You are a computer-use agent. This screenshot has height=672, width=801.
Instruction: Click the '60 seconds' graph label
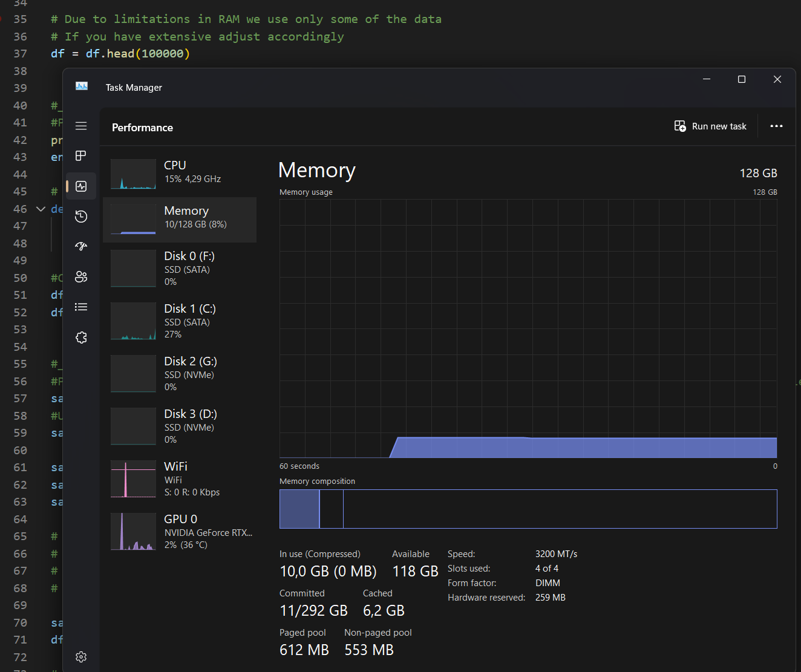coord(299,466)
